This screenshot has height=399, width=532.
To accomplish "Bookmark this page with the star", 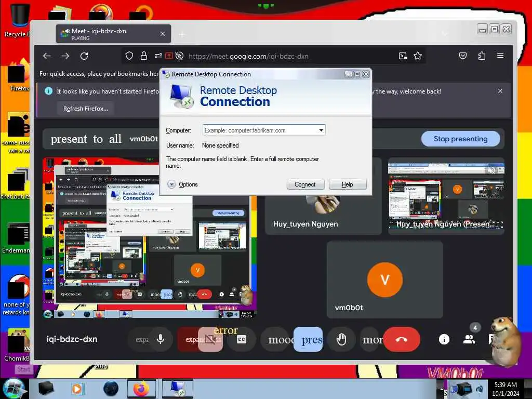I will pyautogui.click(x=418, y=56).
